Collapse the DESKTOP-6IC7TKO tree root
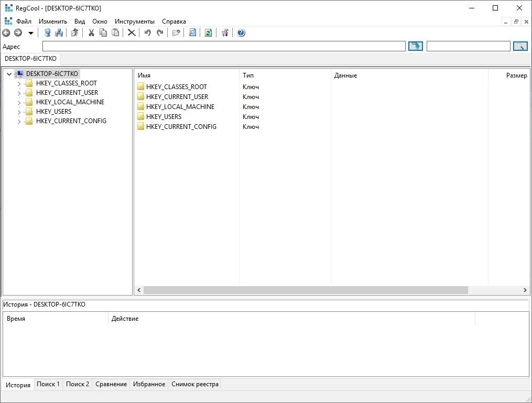The height and width of the screenshot is (403, 532). [x=9, y=74]
